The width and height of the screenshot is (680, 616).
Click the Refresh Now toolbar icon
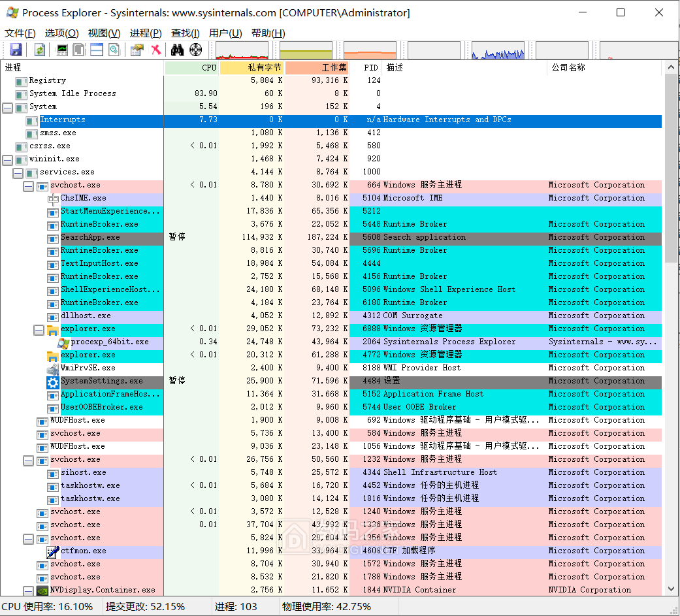(39, 50)
